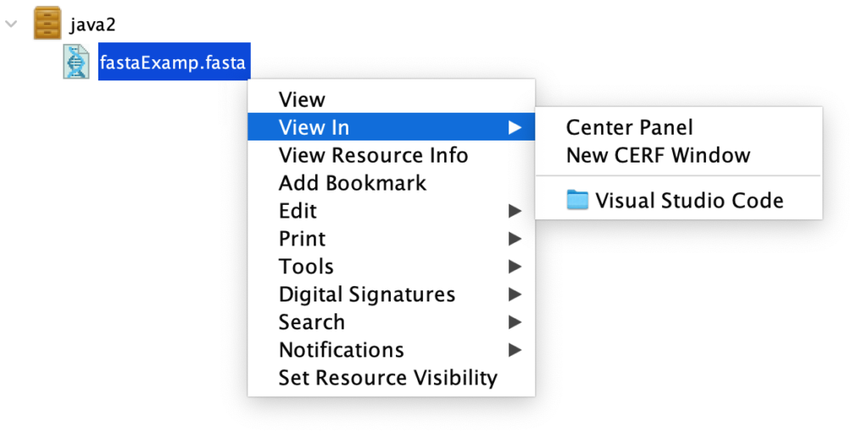This screenshot has width=868, height=442.
Task: Collapse the java2 tree node chevron
Action: coord(12,24)
